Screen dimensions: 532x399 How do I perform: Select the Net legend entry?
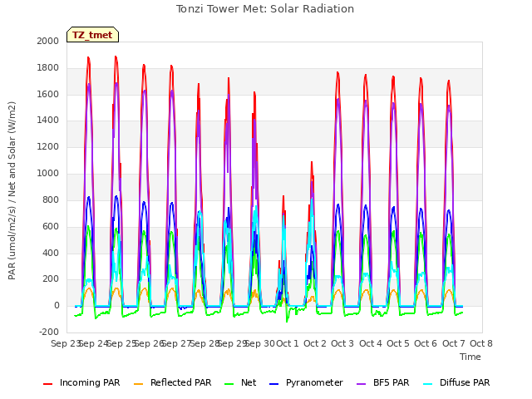(240, 383)
